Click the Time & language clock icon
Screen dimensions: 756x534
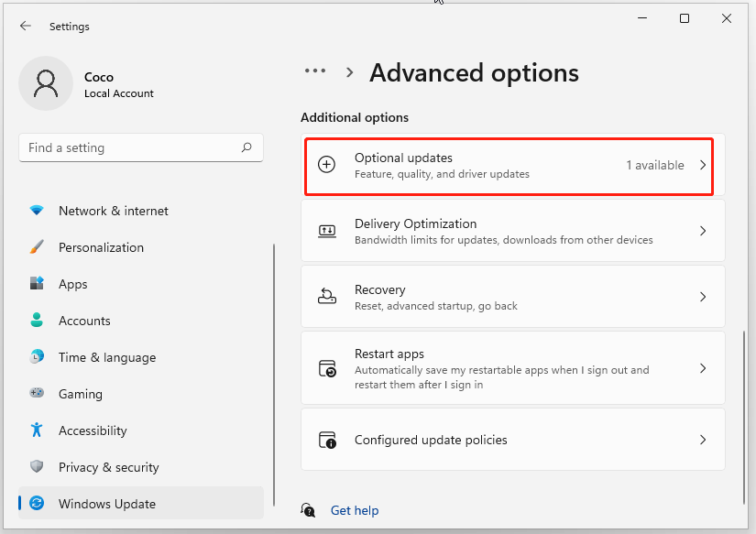tap(37, 356)
